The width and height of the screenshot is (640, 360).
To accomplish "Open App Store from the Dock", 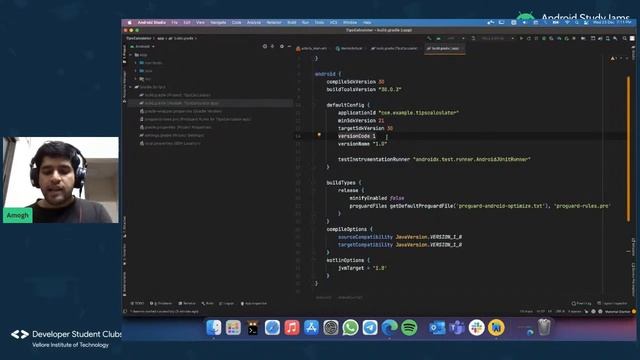I will (x=311, y=327).
